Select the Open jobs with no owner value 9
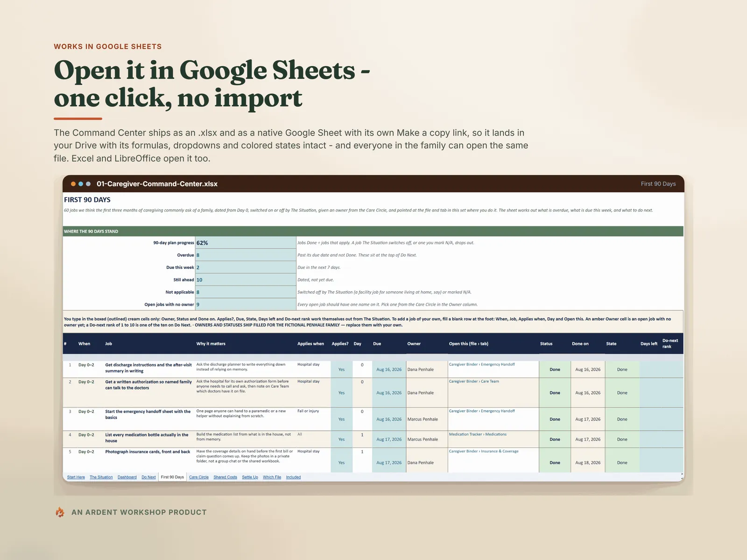The width and height of the screenshot is (747, 560). (x=246, y=304)
